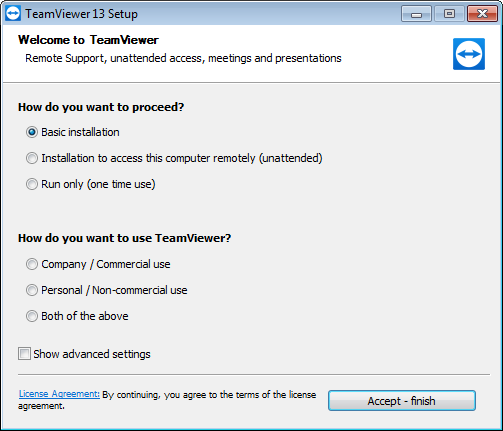
Task: Close the TeamViewer 13 Setup dialog
Action: (x=482, y=14)
